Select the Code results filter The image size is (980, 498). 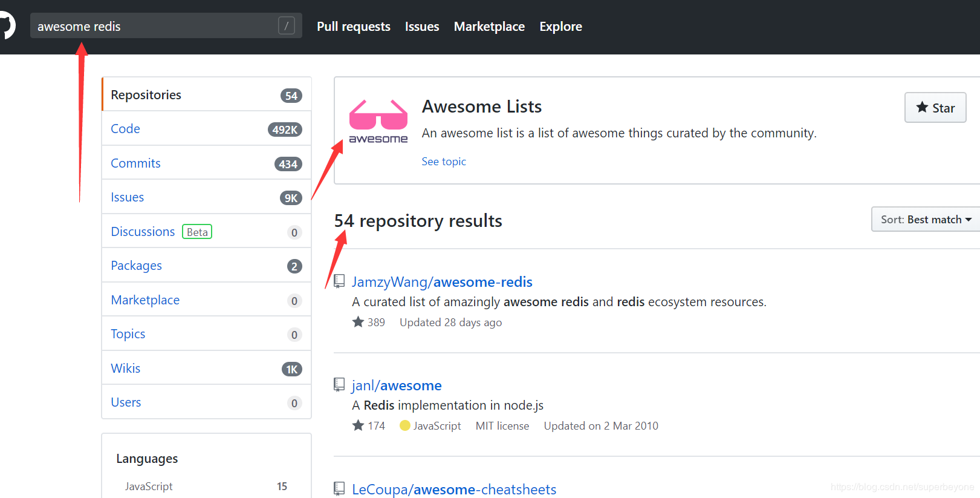pos(206,129)
